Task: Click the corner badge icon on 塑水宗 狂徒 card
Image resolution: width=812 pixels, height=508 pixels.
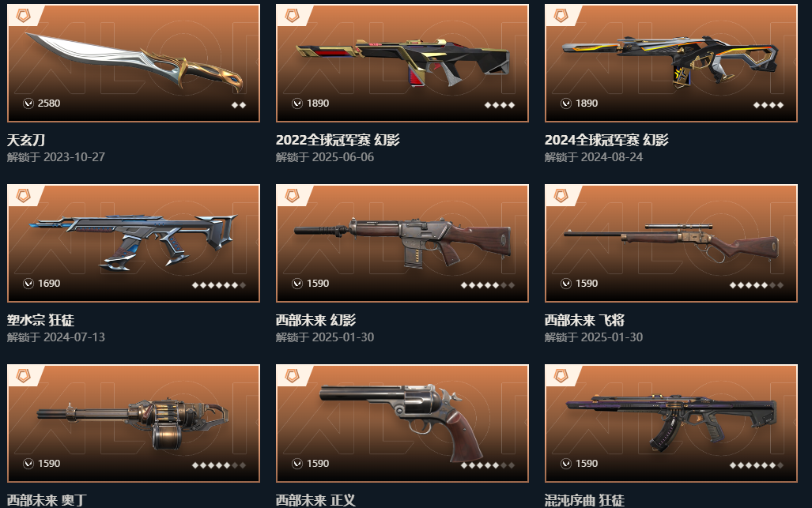Action: point(23,196)
